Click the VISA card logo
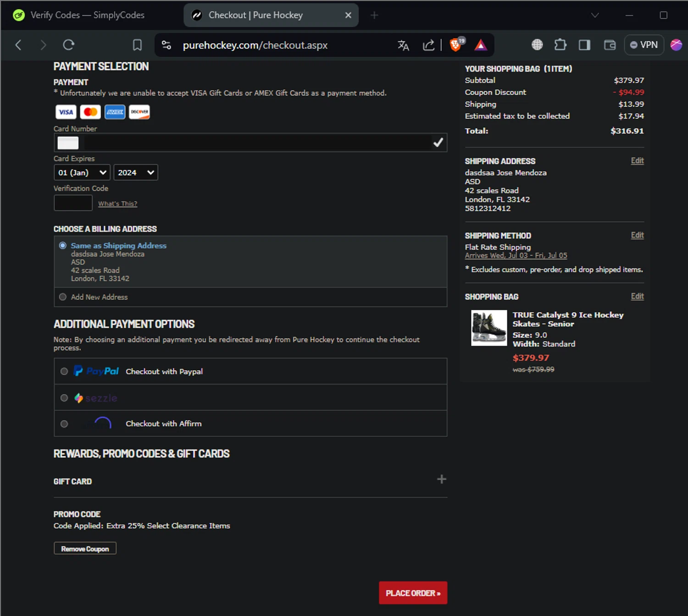Image resolution: width=688 pixels, height=616 pixels. pos(66,112)
